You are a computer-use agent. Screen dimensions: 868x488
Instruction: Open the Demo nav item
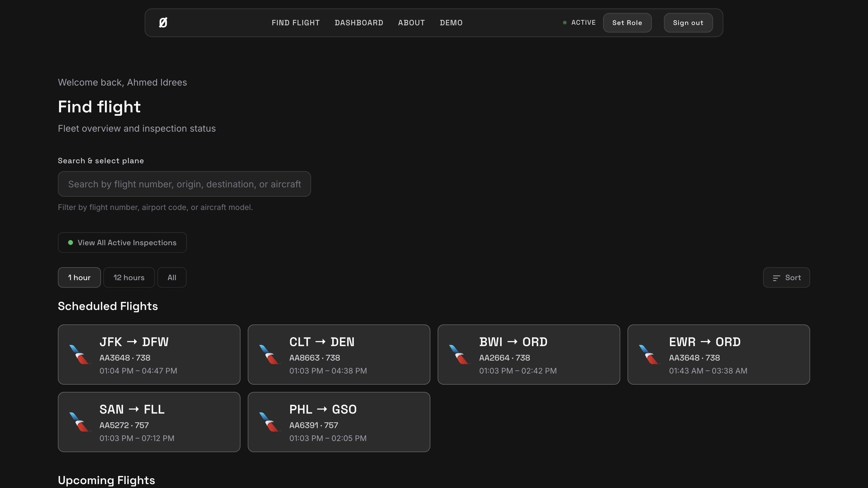coord(451,23)
